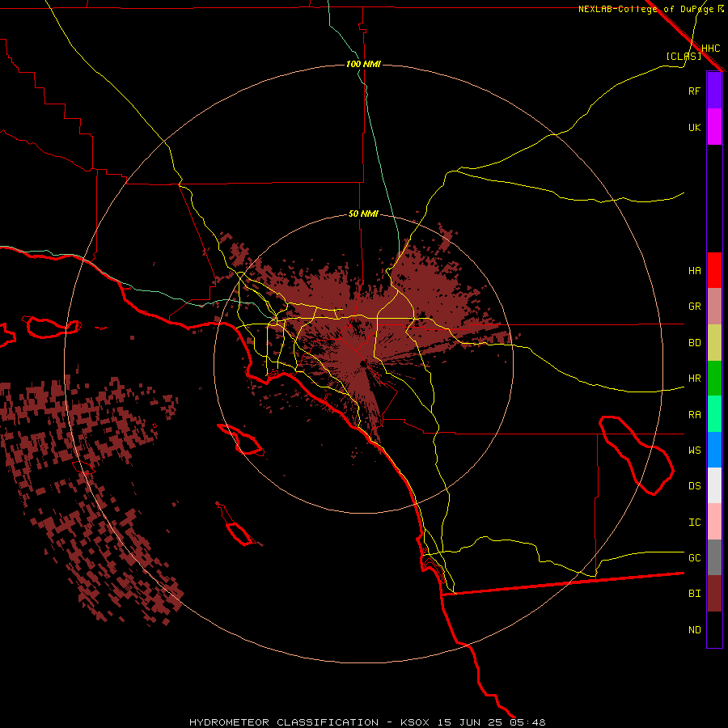Screen dimensions: 728x728
Task: Click the GR pink legend swatch
Action: [714, 307]
